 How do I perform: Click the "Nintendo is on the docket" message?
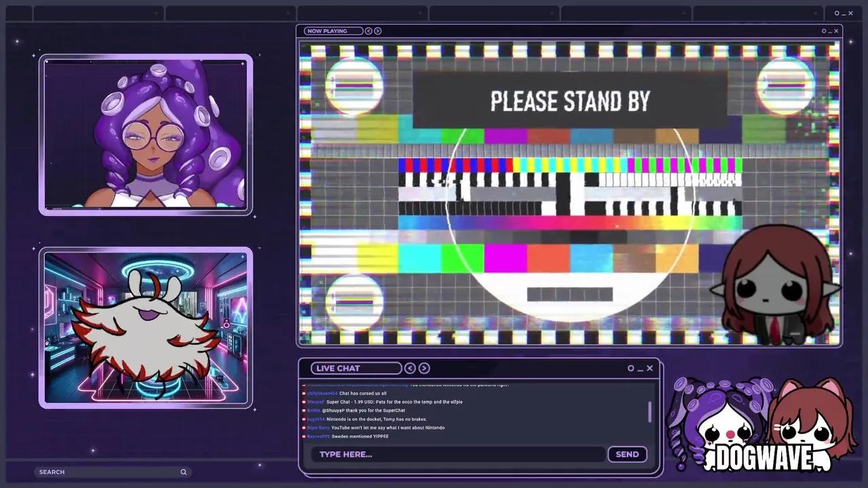click(x=376, y=420)
